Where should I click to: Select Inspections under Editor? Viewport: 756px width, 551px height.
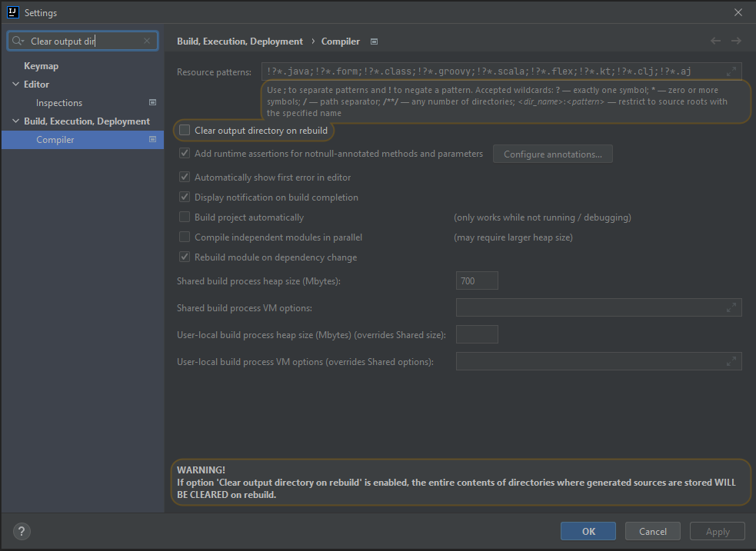59,103
